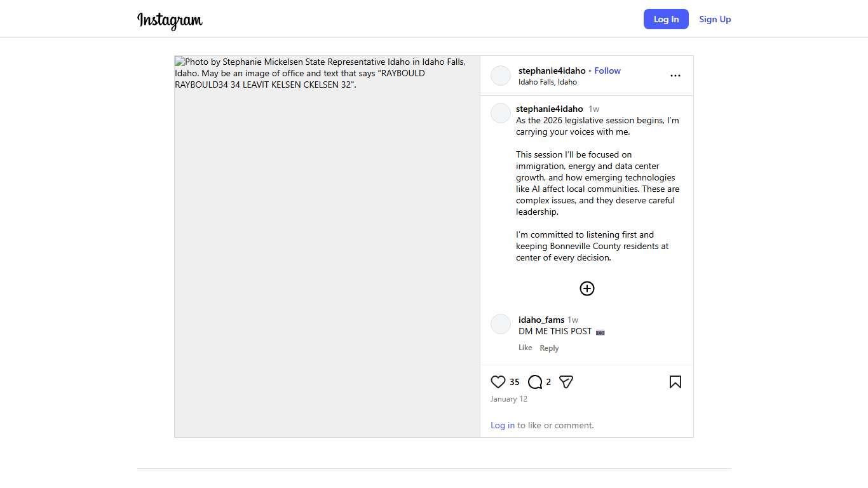Like the idaho_fams comment
868x488 pixels.
[x=525, y=348]
